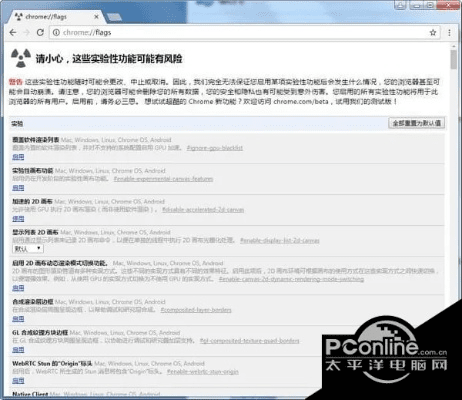The image size is (462, 400).
Task: Click the 加速的 2D 画布 flag title
Action: tap(32, 202)
